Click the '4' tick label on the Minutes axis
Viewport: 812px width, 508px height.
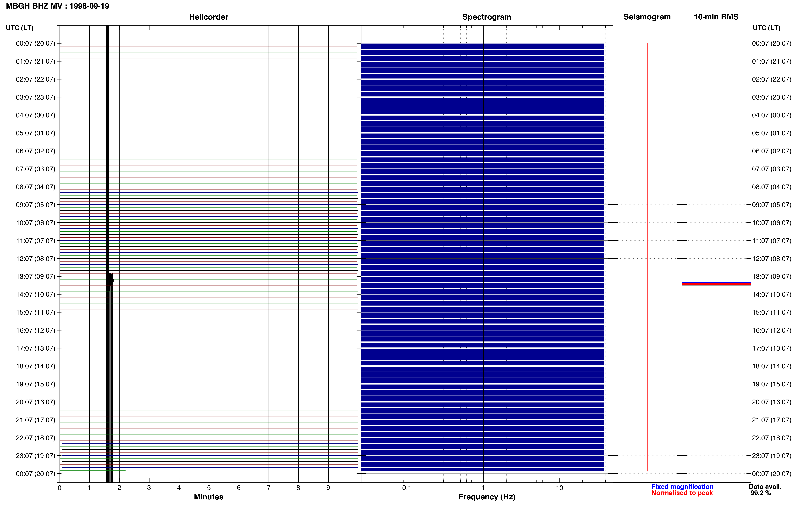179,488
